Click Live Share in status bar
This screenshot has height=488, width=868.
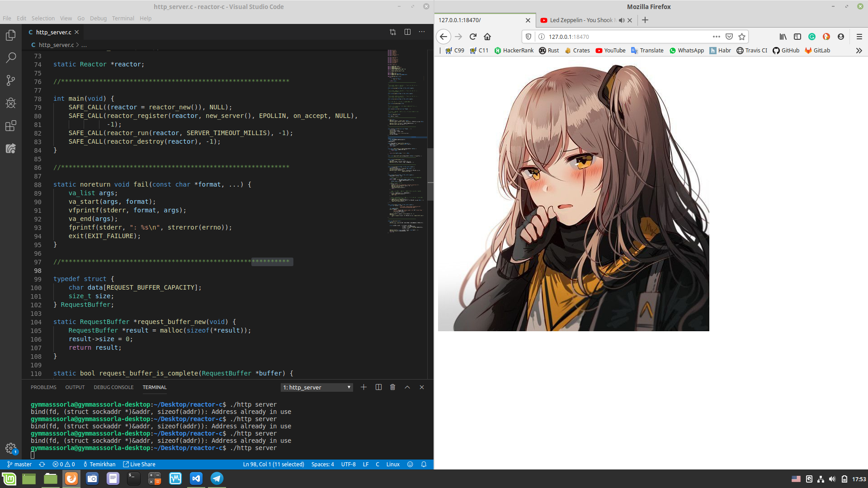pos(139,464)
